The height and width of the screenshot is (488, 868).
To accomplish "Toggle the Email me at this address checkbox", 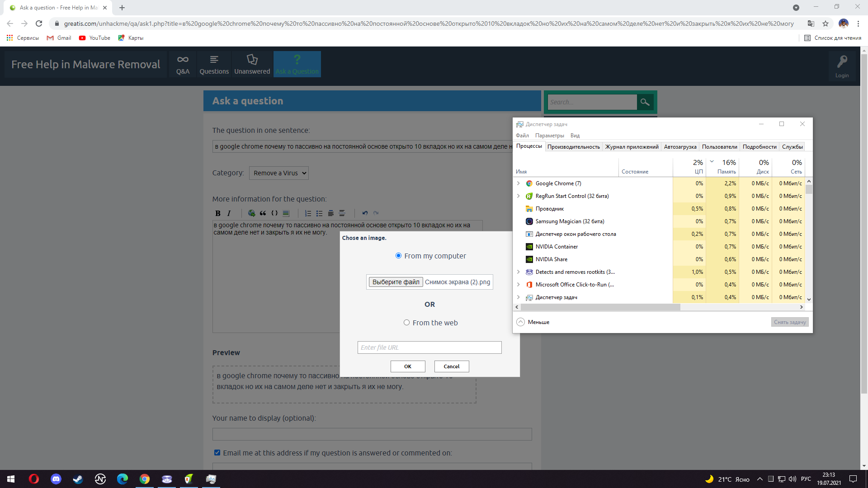I will pos(217,453).
